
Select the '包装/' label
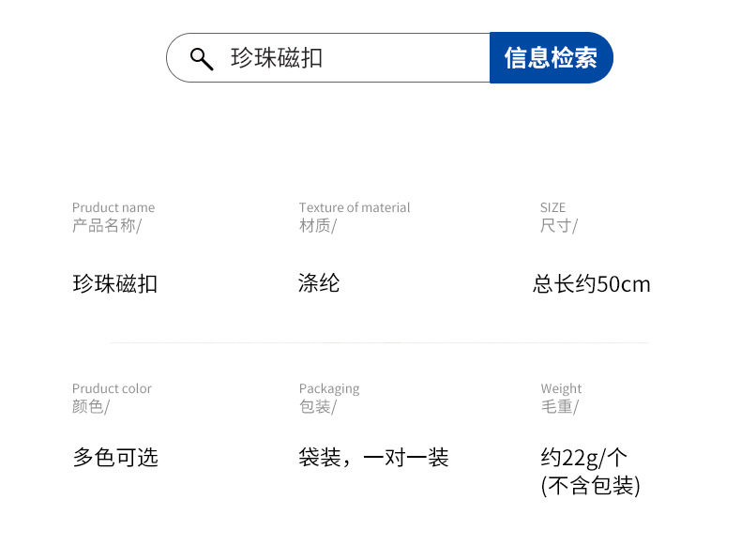(x=318, y=406)
